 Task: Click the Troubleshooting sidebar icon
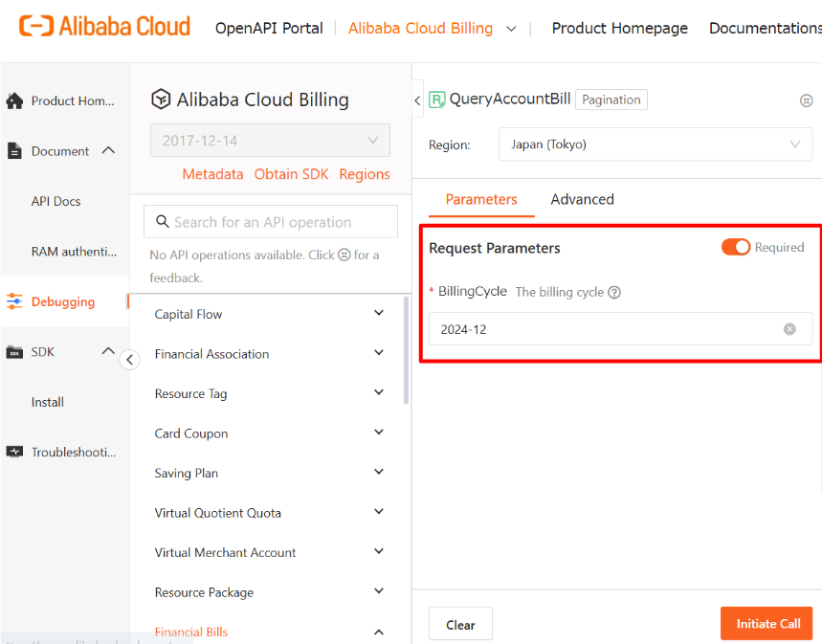click(14, 452)
